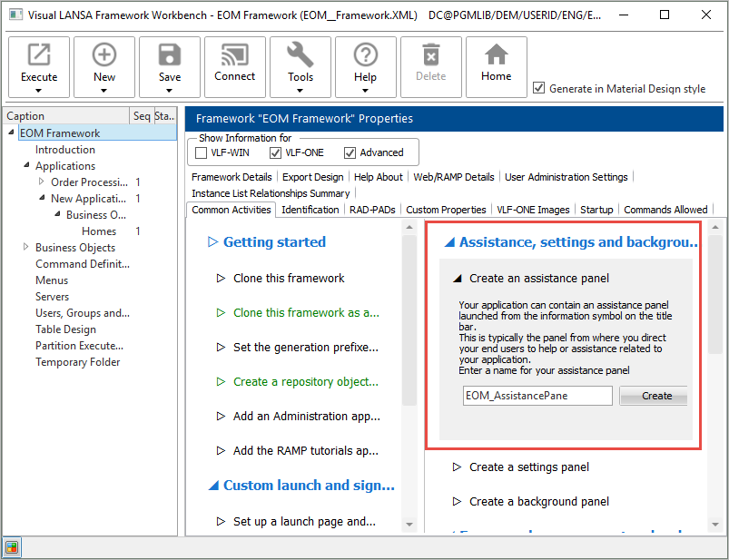Open the Framework Details tab
This screenshot has width=729, height=560.
click(232, 177)
